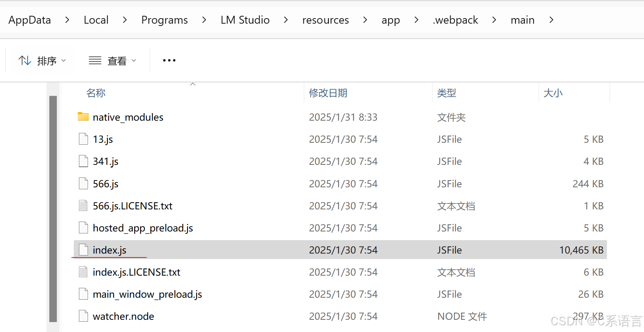Select the index.js file icon
644x332 pixels.
83,250
